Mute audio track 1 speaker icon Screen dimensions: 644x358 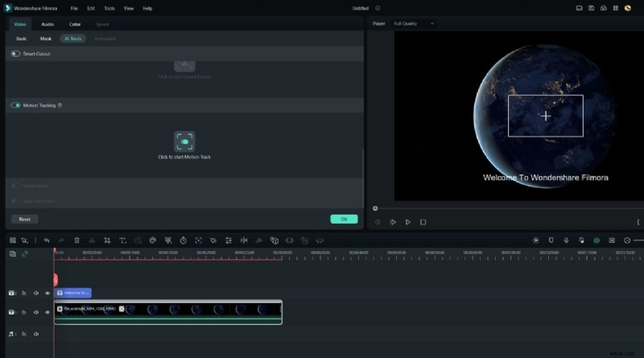(x=36, y=334)
